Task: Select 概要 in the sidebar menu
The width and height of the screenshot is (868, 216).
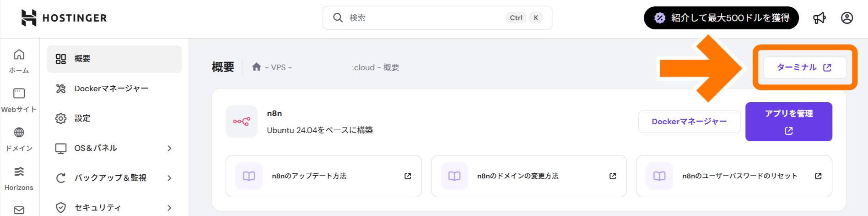Action: point(114,59)
